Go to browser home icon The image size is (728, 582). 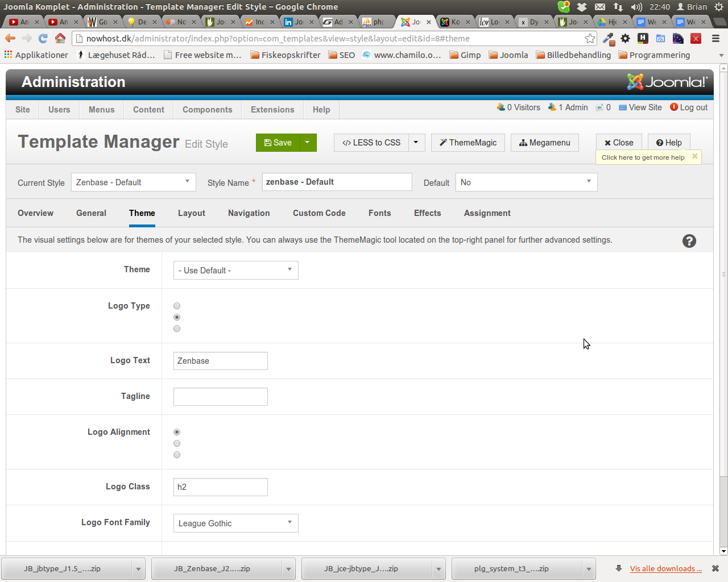pyautogui.click(x=60, y=38)
